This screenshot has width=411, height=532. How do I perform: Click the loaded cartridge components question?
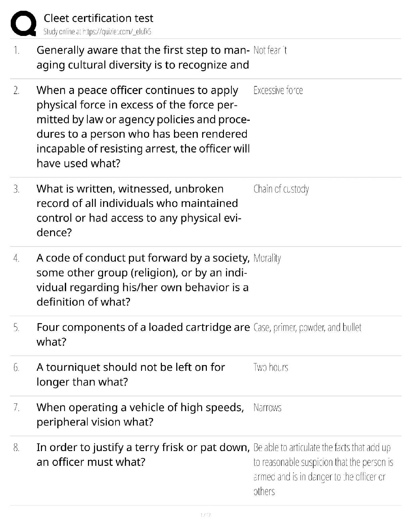click(x=143, y=334)
